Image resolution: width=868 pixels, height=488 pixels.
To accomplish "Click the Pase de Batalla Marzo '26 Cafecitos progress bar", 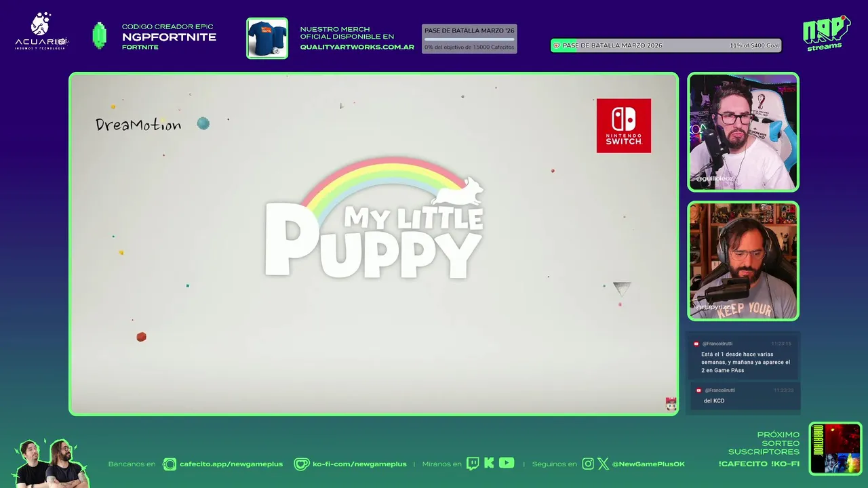I will [x=469, y=39].
